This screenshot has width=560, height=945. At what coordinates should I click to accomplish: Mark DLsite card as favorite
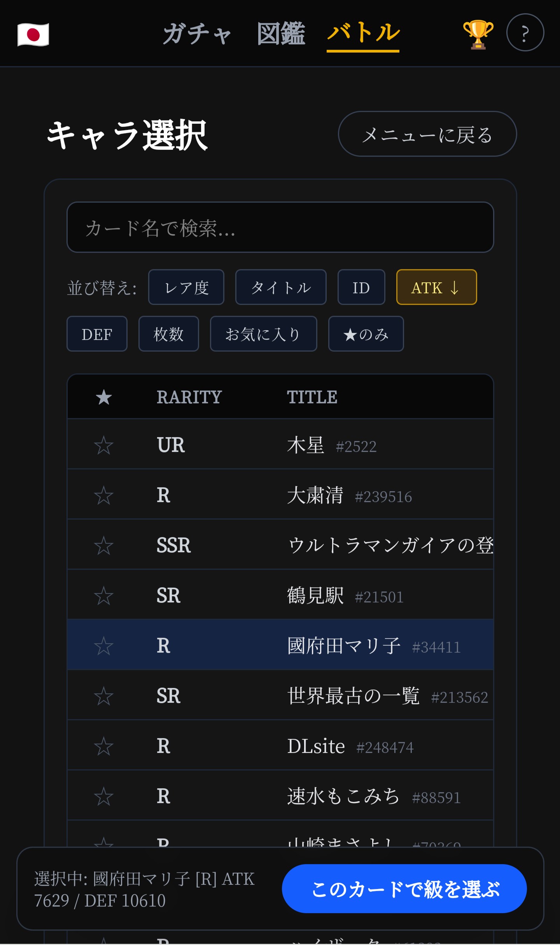pyautogui.click(x=104, y=746)
